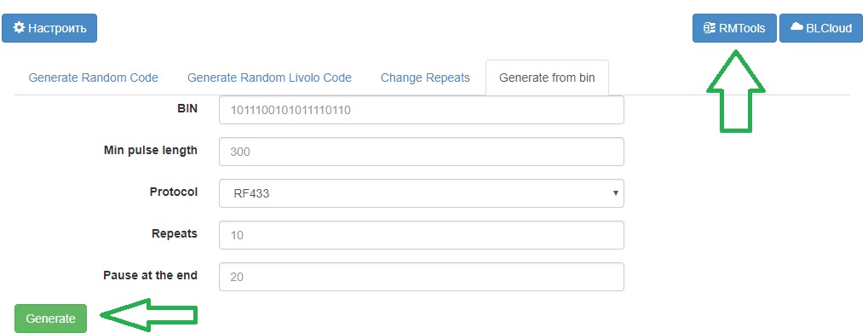This screenshot has height=333, width=868.
Task: Open the Protocol RF433 dropdown
Action: 422,193
